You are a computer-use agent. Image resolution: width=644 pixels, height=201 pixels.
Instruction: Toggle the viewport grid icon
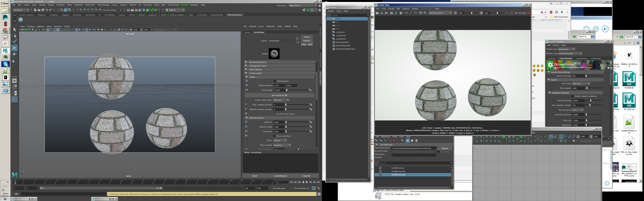pos(48,30)
